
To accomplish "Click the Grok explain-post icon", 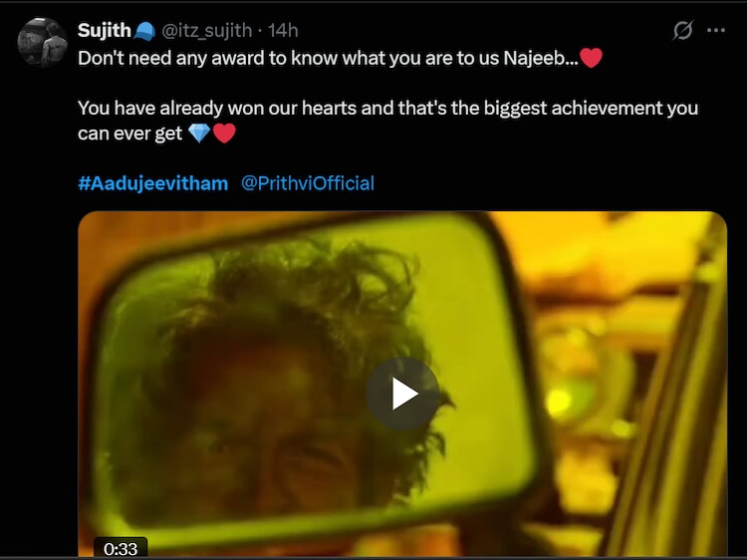I will coord(682,31).
